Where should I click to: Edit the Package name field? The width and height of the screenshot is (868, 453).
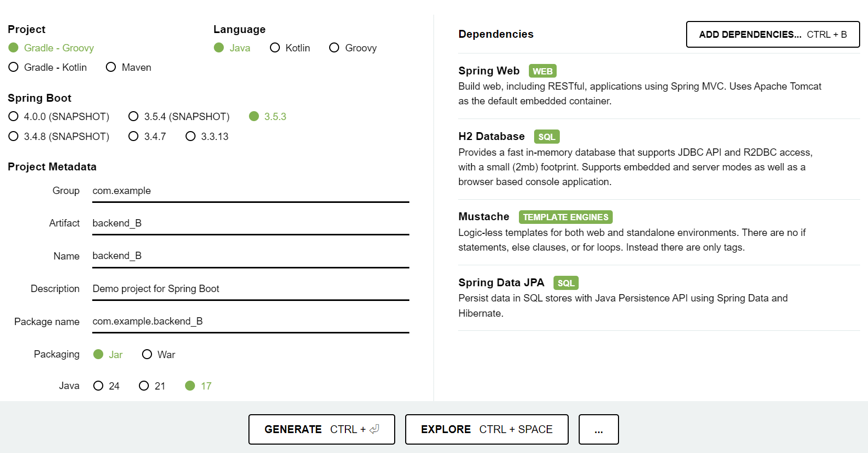pos(251,321)
